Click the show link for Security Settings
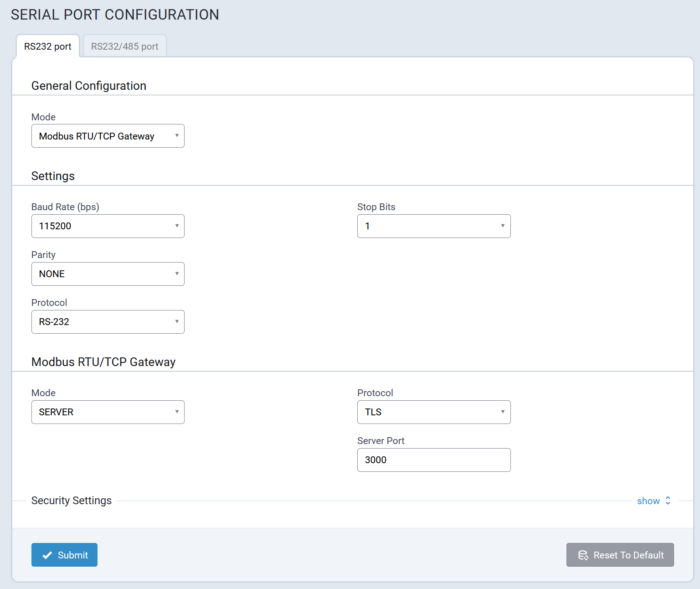This screenshot has width=700, height=589. point(648,501)
